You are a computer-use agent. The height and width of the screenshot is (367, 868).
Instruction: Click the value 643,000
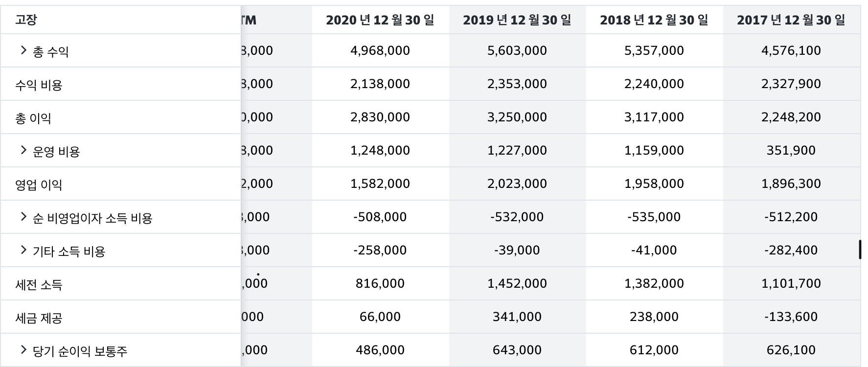click(x=517, y=350)
